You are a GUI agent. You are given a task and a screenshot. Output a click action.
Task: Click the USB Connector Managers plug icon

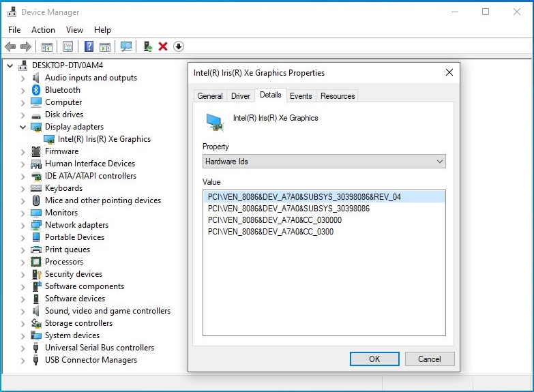35,360
